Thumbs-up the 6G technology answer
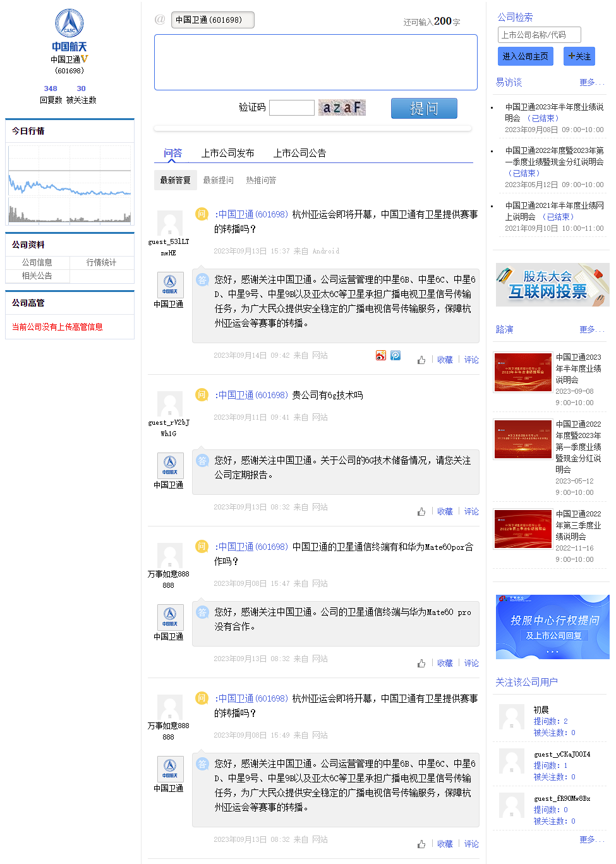This screenshot has height=864, width=616. 421,512
